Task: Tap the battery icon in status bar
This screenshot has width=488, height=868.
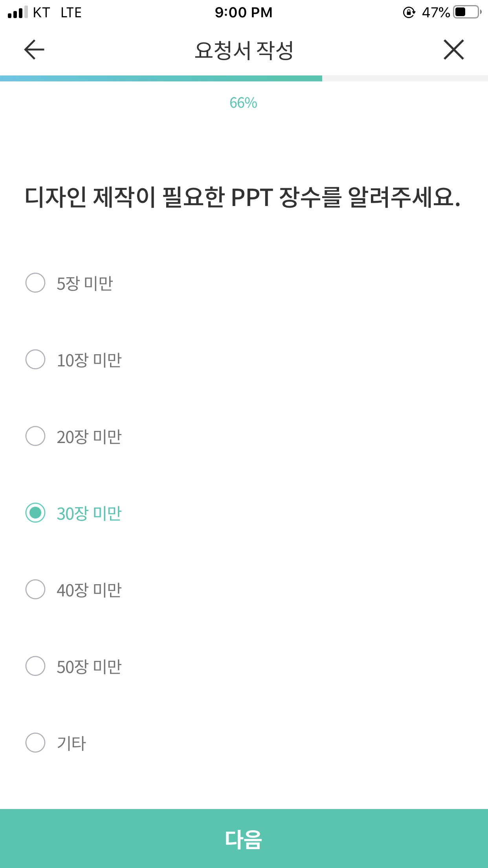Action: (x=468, y=12)
